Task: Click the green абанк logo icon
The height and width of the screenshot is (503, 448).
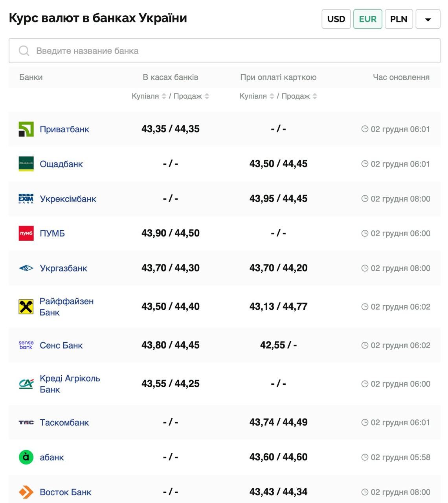Action: [x=26, y=457]
